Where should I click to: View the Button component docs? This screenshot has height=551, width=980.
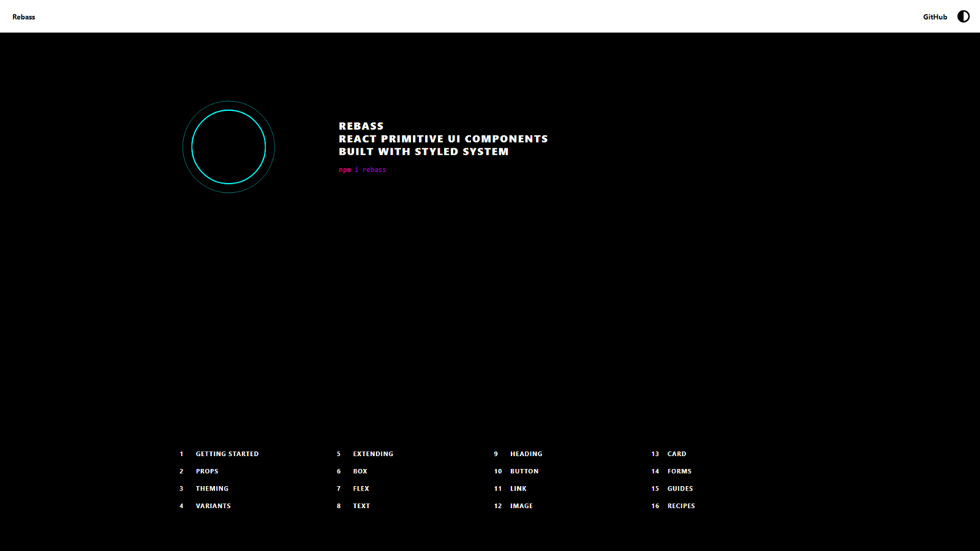tap(524, 471)
